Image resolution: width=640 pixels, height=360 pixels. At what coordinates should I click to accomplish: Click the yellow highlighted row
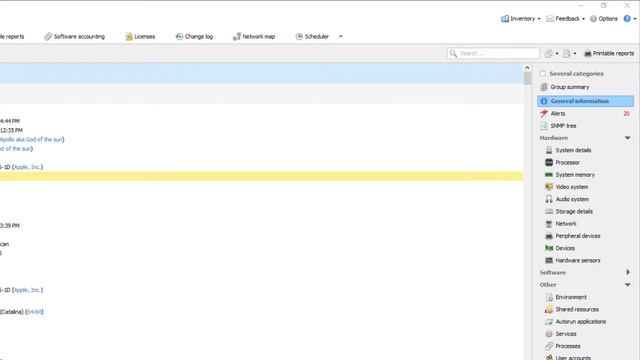[261, 176]
